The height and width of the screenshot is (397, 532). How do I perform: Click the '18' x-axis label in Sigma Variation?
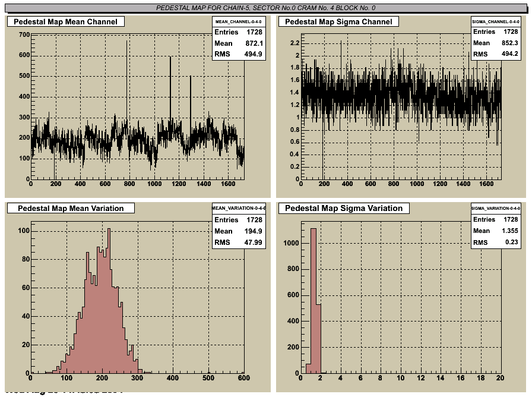pos(481,377)
